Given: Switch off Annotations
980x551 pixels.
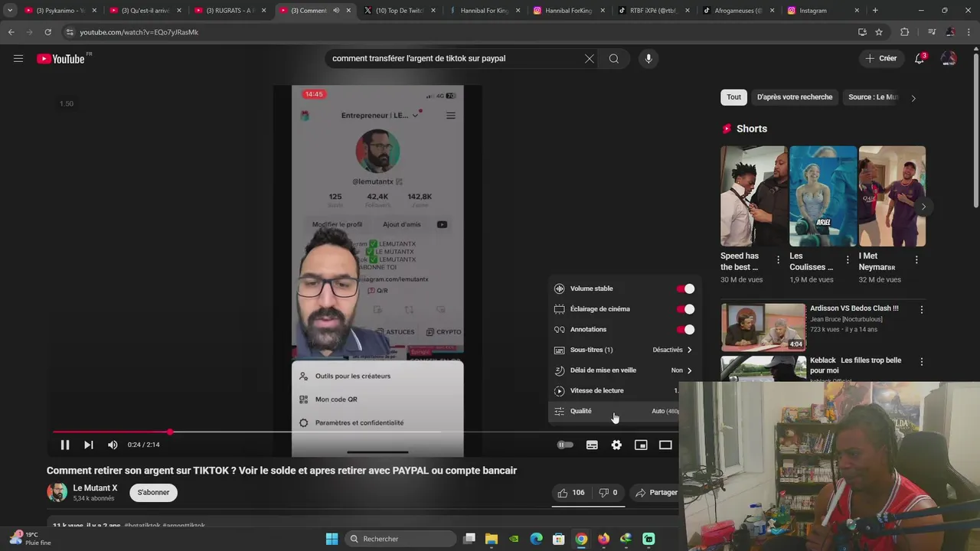Looking at the screenshot, I should 686,329.
